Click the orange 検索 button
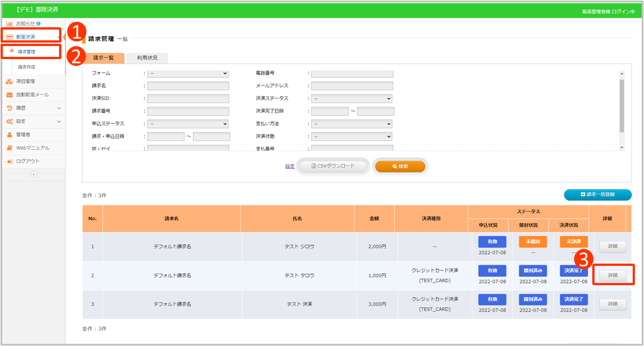Screen dimensions: 644x346 [x=400, y=166]
